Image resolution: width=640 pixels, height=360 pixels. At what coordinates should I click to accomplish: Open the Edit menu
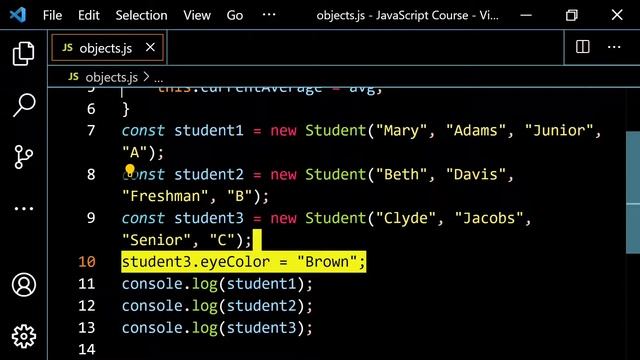pyautogui.click(x=89, y=16)
